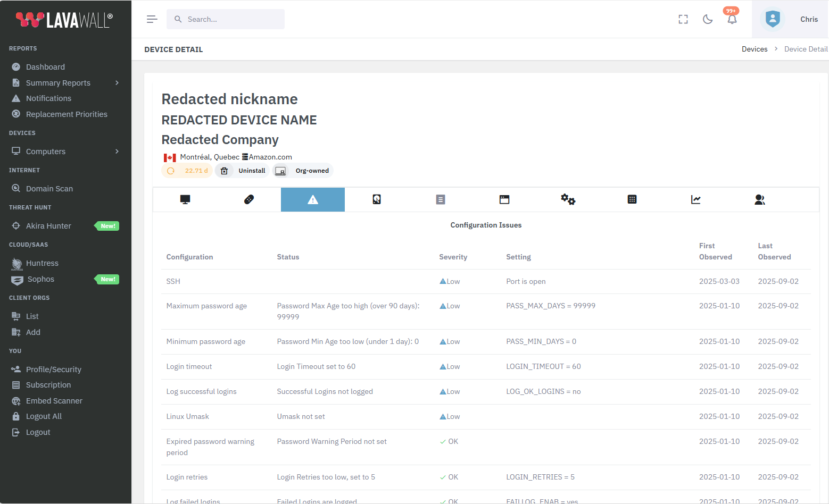Toggle the Org-owned device badge
This screenshot has height=504, width=829.
[x=303, y=171]
